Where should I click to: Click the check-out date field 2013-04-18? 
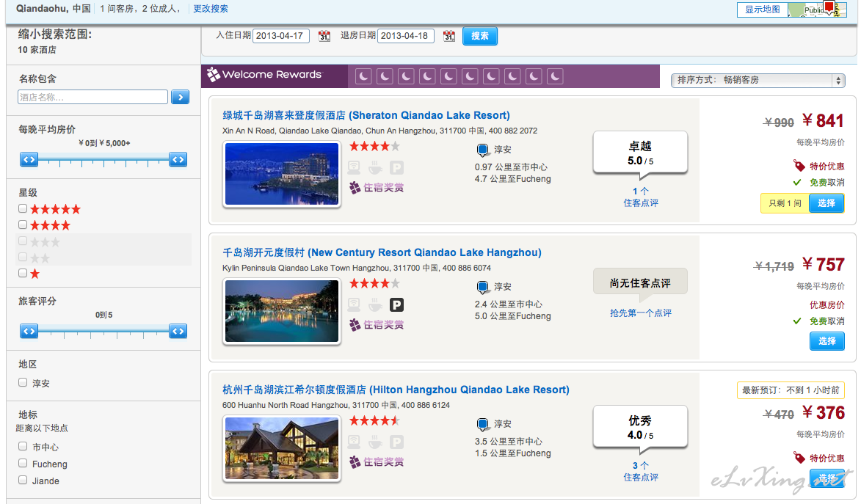coord(406,36)
